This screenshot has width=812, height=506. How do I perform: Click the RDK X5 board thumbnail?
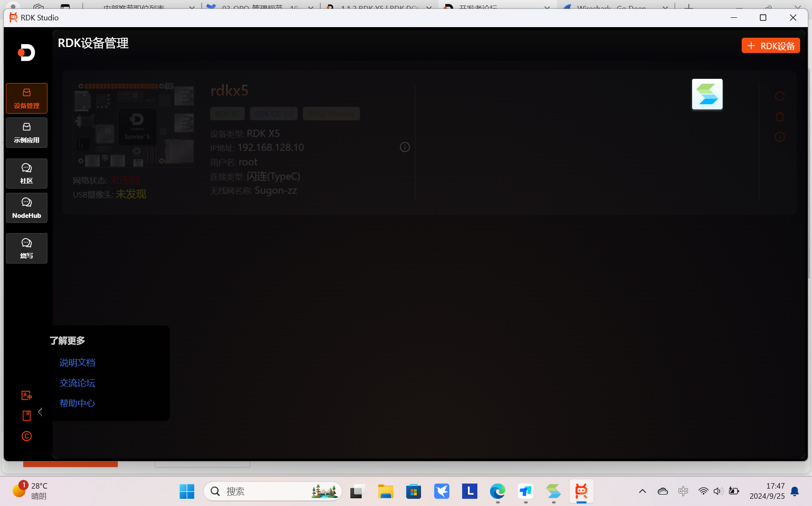[x=134, y=125]
